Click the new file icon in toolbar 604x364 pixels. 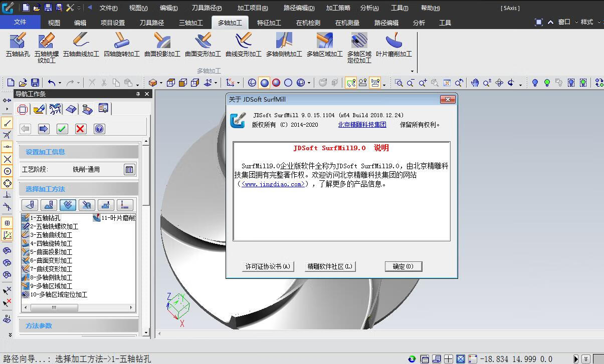(11, 83)
